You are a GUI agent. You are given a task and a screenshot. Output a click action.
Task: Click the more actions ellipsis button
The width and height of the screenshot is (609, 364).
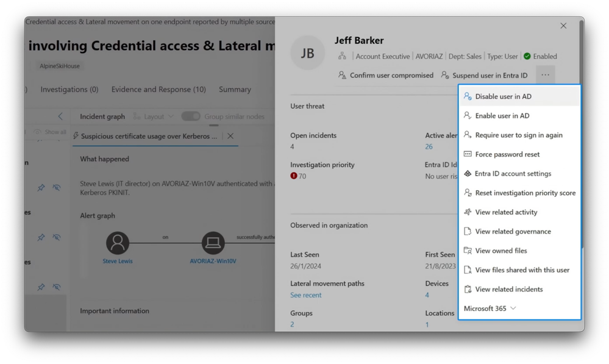[x=546, y=75]
